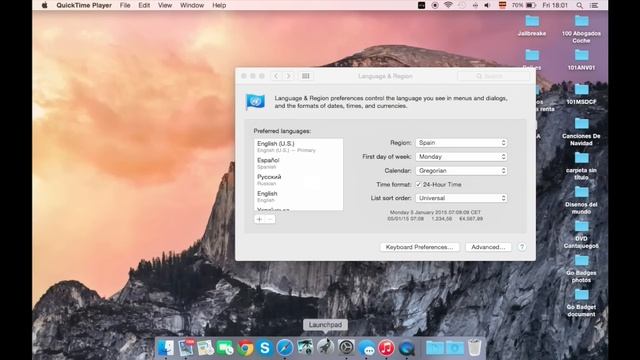The width and height of the screenshot is (640, 360).
Task: Open the Window menu
Action: (192, 5)
